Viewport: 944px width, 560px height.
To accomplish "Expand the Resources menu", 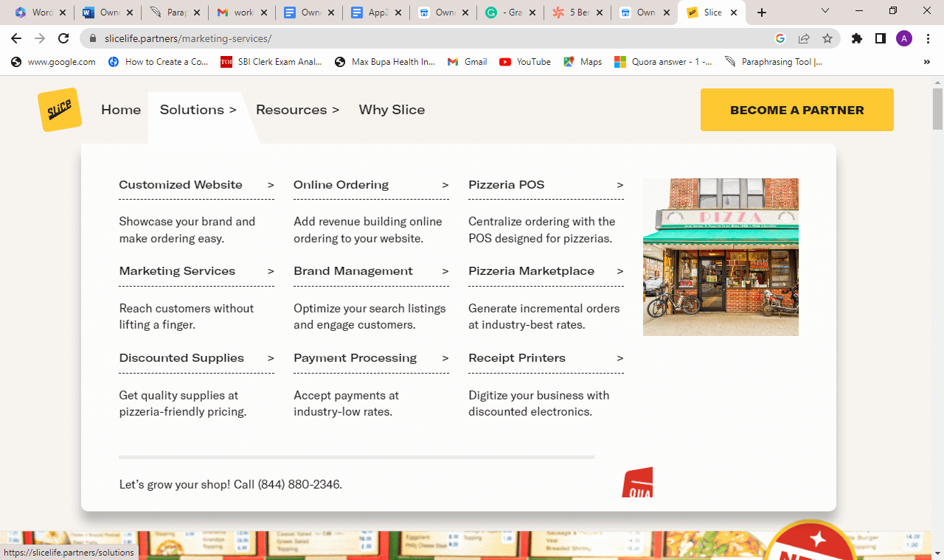I will click(297, 110).
